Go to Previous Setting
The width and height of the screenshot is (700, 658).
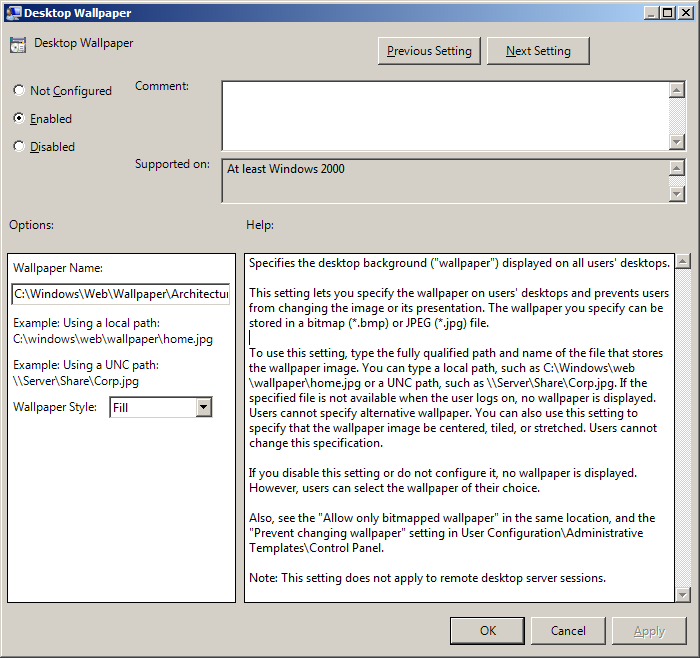(430, 51)
